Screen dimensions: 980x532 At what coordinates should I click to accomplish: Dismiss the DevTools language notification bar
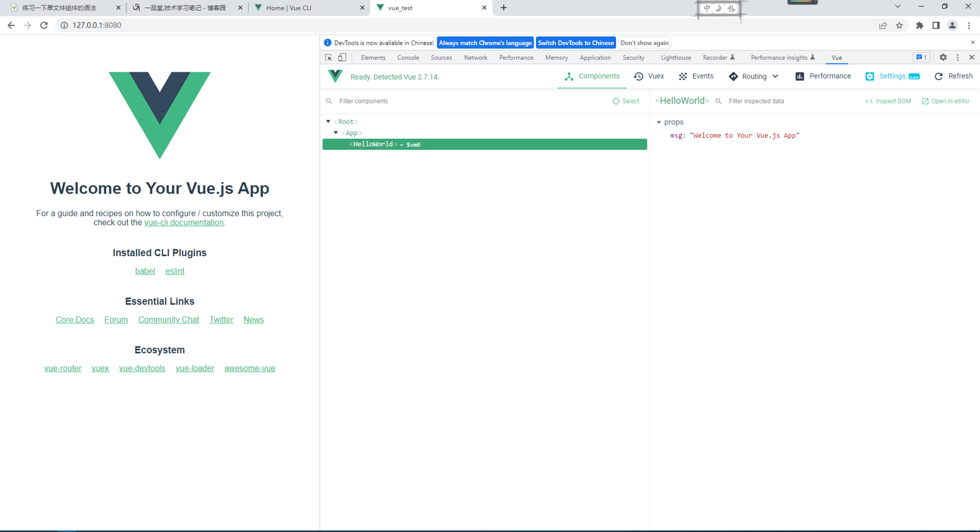coord(972,42)
